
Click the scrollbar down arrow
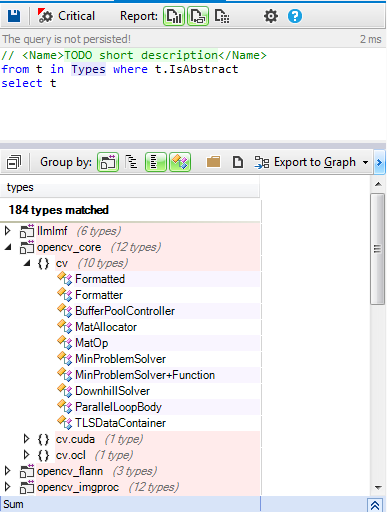click(x=378, y=488)
